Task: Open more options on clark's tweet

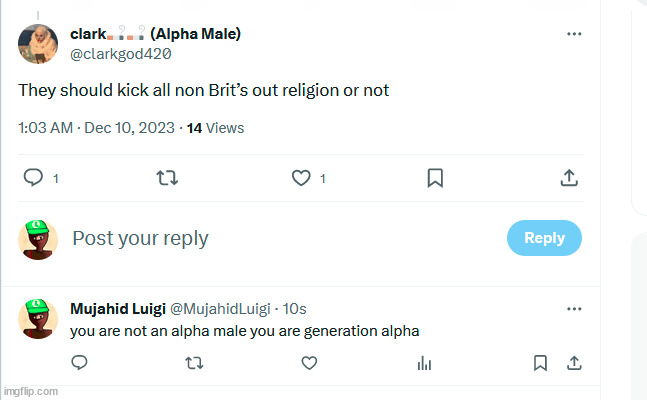Action: point(574,34)
